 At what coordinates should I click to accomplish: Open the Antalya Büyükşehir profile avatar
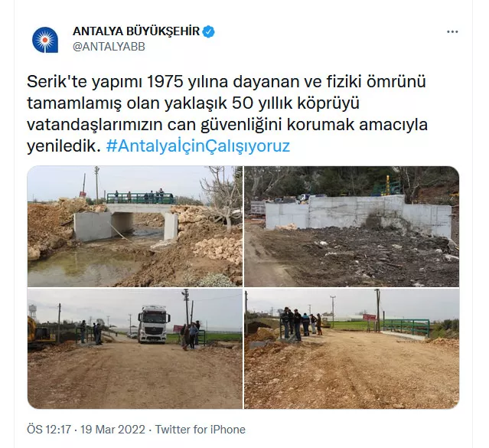tap(45, 40)
